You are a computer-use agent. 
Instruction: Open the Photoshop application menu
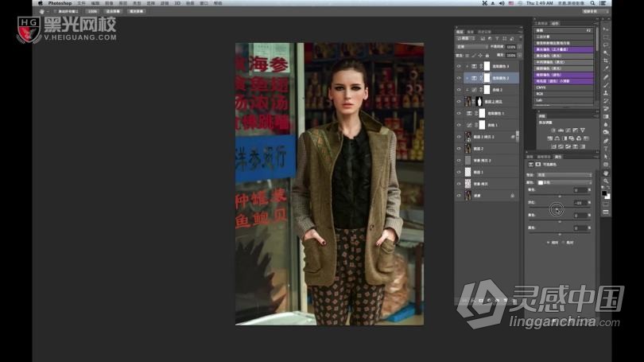coord(60,3)
